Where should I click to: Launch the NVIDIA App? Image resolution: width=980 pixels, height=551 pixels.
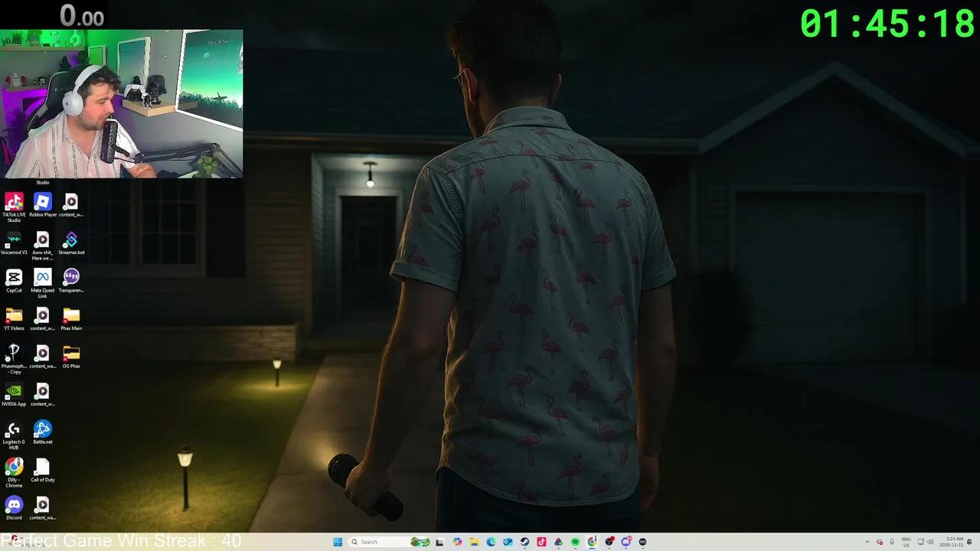14,391
